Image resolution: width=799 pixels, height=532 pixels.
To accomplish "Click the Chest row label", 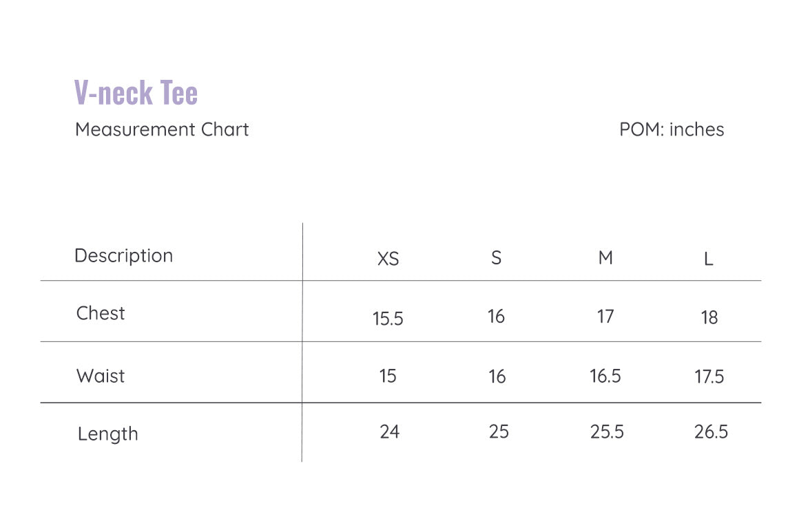I will click(101, 313).
